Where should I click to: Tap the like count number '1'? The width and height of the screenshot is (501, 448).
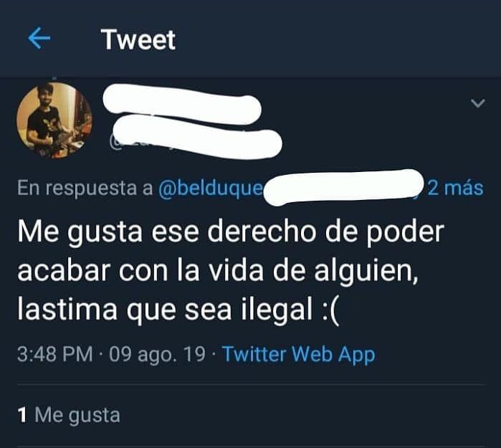tap(22, 415)
